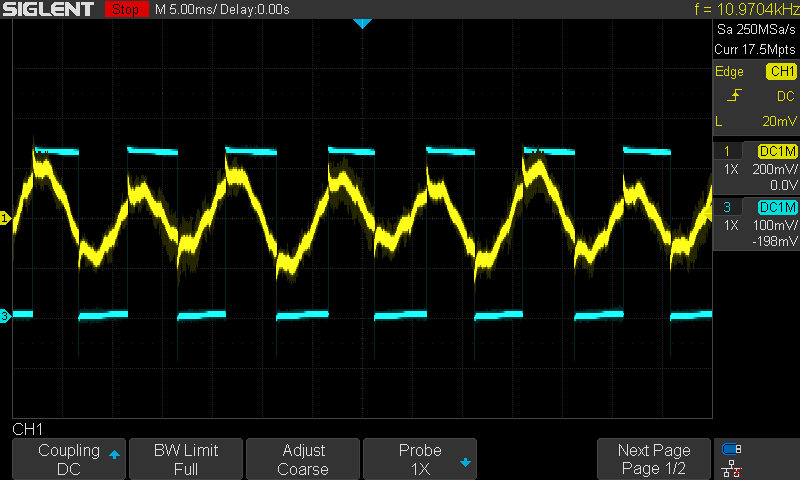Click the USB device status icon
This screenshot has width=800, height=480.
(731, 449)
